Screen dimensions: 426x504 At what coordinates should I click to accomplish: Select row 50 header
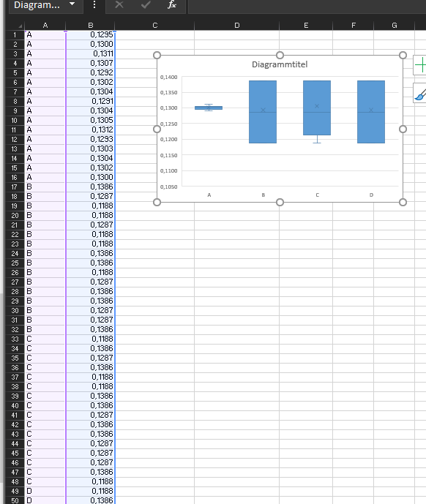(15, 500)
